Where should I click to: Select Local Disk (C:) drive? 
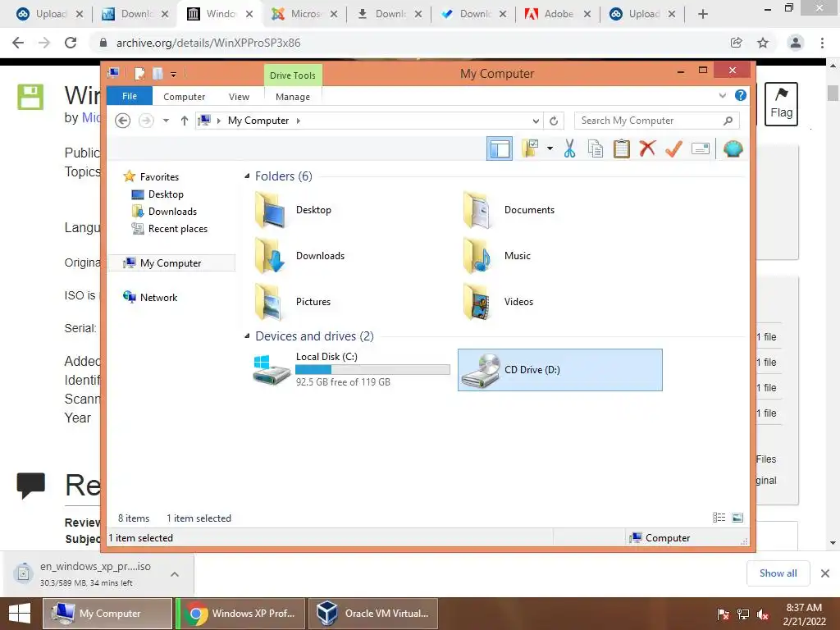(x=351, y=370)
